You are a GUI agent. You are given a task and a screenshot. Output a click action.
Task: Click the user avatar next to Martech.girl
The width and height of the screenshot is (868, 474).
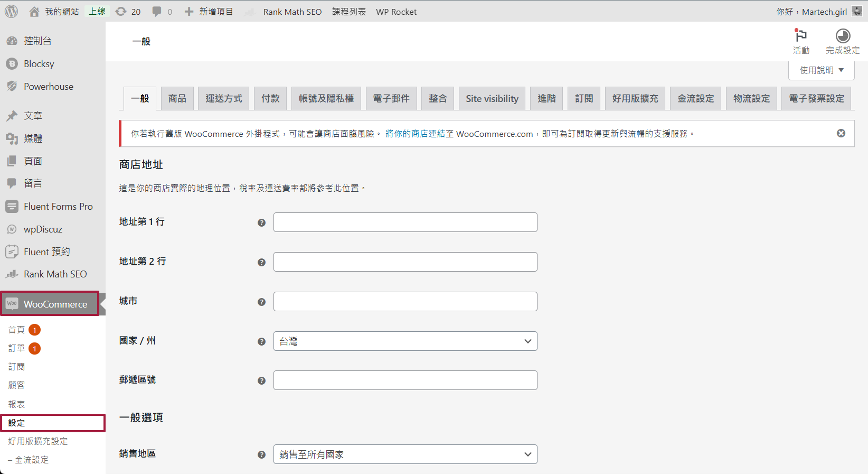click(x=857, y=11)
